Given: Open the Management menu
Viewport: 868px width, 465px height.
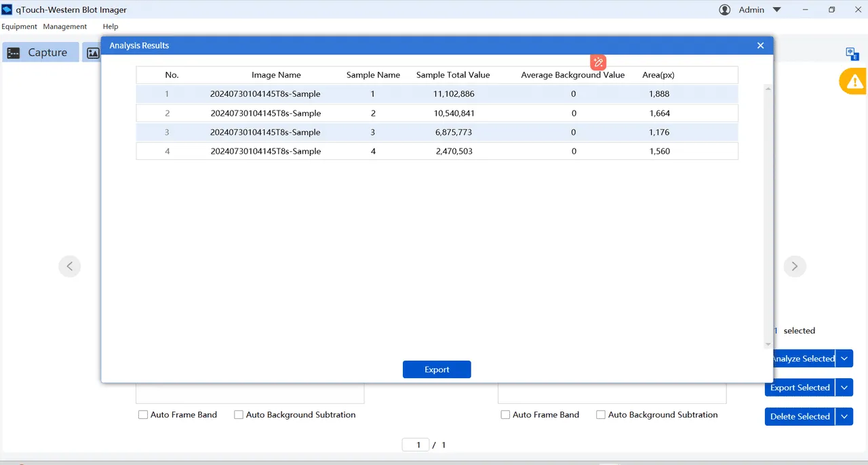Looking at the screenshot, I should click(65, 26).
